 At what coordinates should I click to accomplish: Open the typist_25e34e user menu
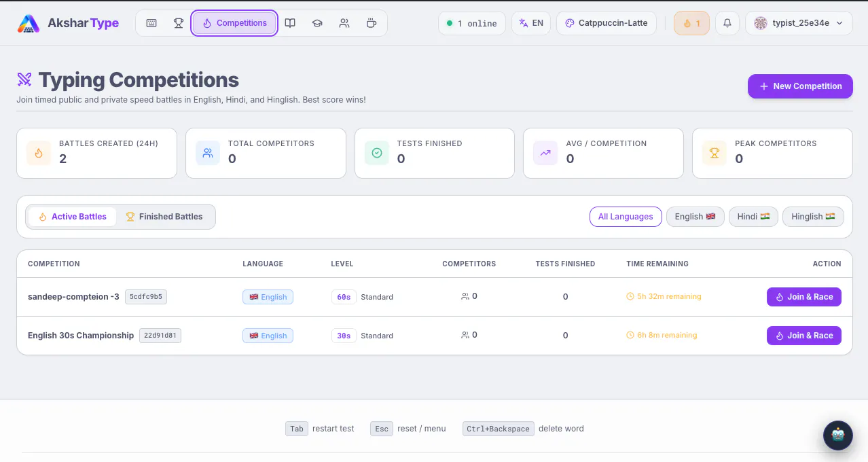click(799, 23)
